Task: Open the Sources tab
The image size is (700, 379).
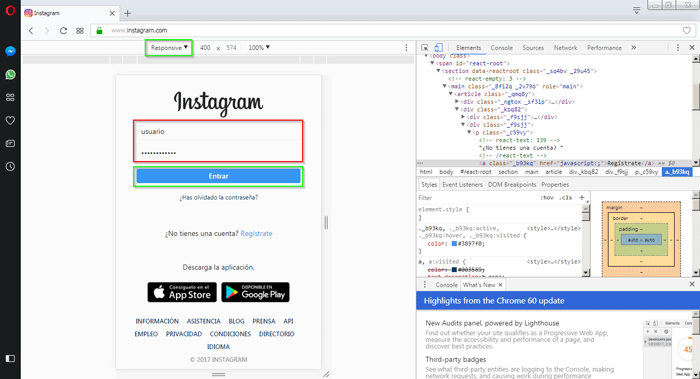Action: [533, 48]
